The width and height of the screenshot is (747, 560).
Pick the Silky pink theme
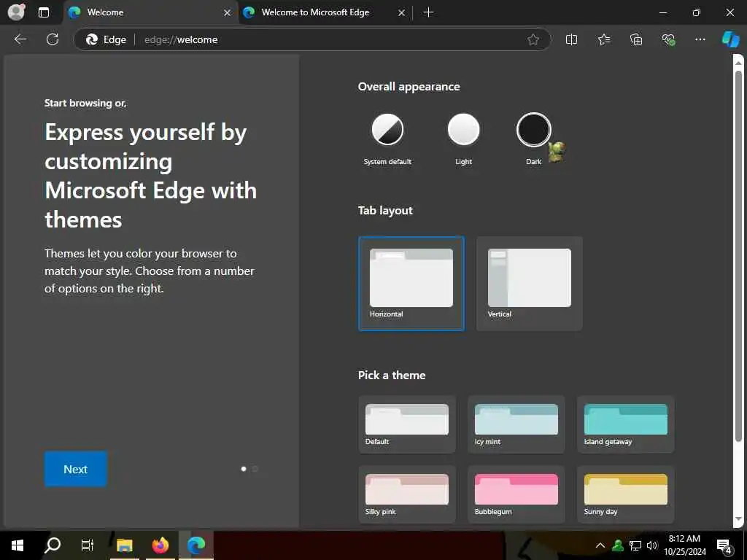407,494
